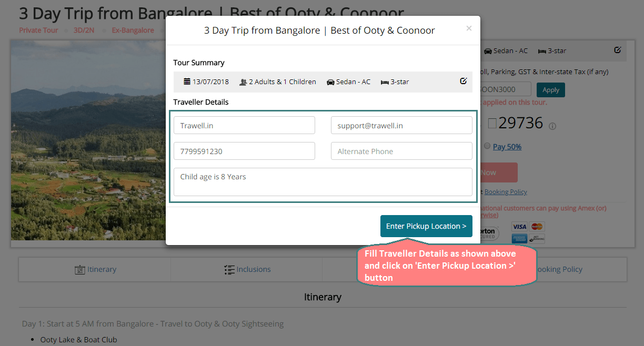Click the Visa card icon
This screenshot has width=644, height=346.
coord(519,227)
